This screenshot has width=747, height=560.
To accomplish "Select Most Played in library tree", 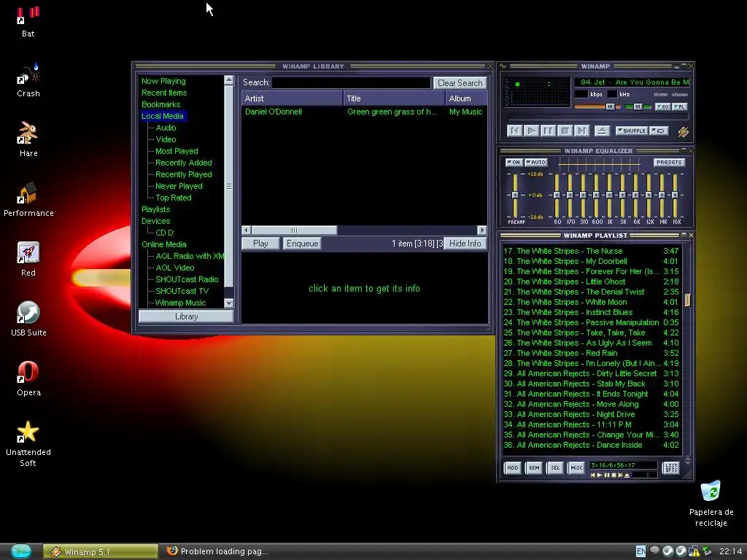I will coord(177,151).
